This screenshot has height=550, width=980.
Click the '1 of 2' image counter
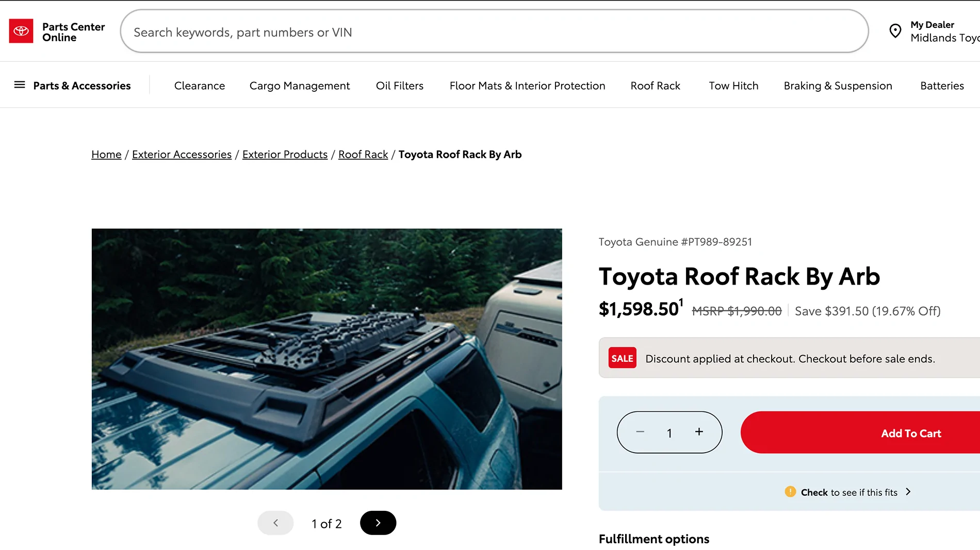326,524
